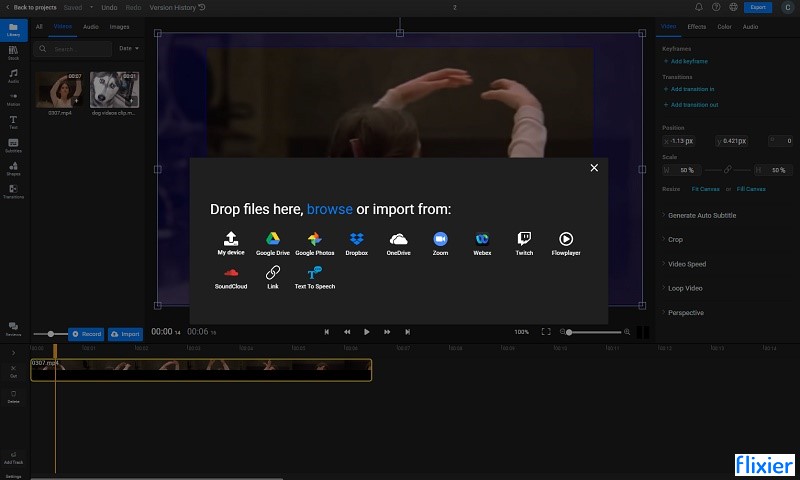
Task: Pick the Zoom import source
Action: click(440, 243)
